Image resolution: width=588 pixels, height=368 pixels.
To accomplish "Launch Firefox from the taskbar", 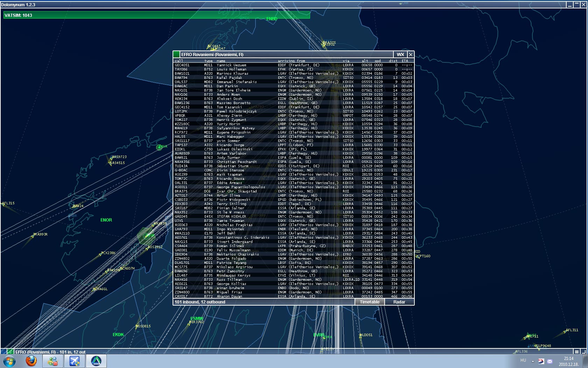I will click(x=31, y=361).
